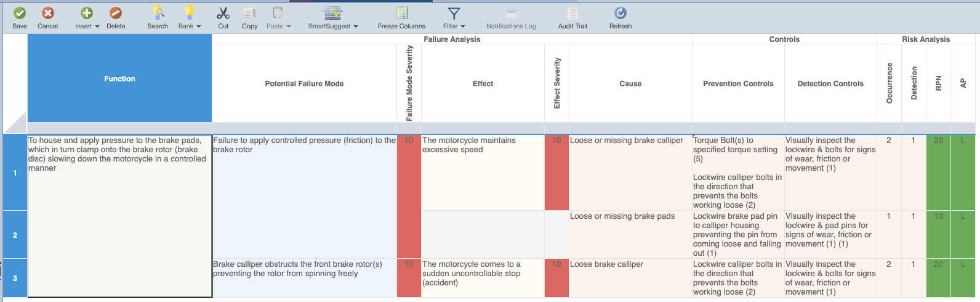Select the 'Loose or missing brake pads' cause cell
The height and width of the screenshot is (302, 980).
(630, 234)
